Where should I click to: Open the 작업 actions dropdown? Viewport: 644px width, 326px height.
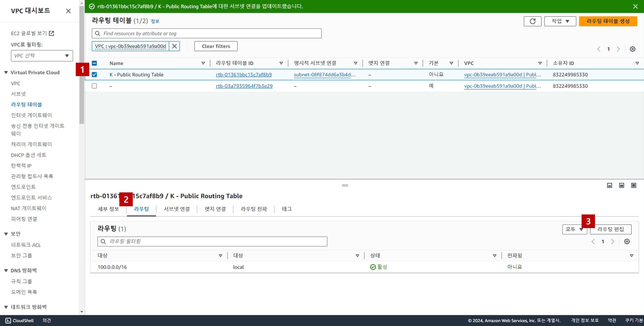(x=560, y=21)
